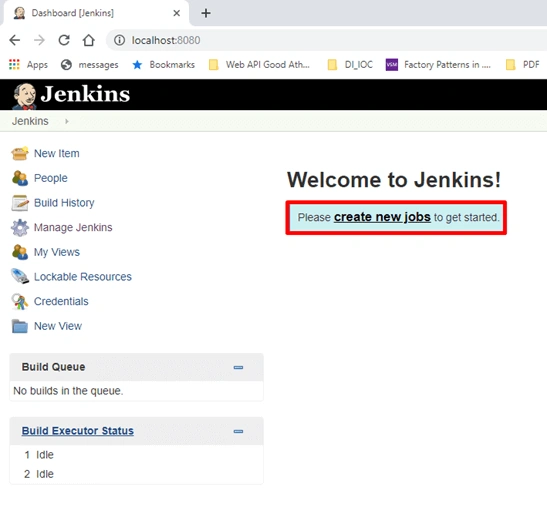Click the localhost:8080 address bar
547x507 pixels.
tap(326, 40)
